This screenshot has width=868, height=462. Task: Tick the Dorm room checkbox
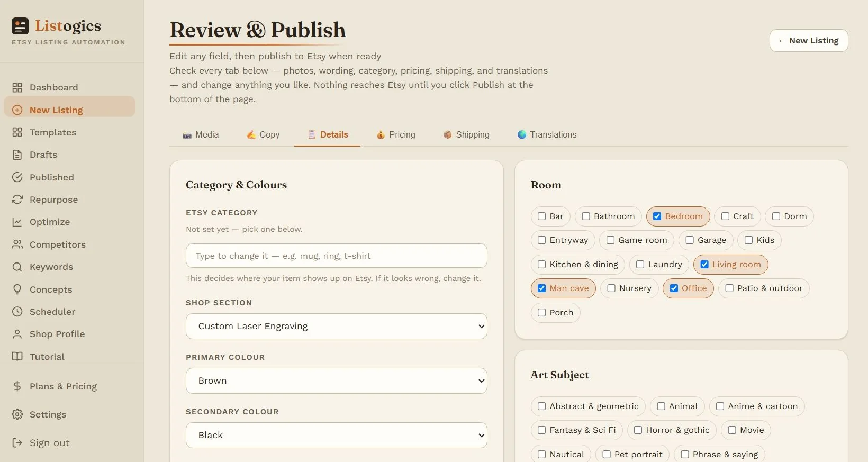click(x=776, y=216)
